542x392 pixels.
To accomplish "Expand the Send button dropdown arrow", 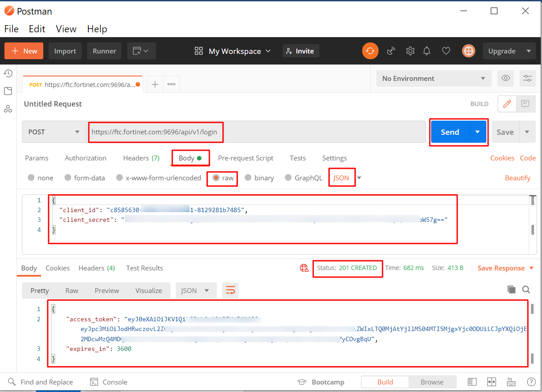I will 478,132.
